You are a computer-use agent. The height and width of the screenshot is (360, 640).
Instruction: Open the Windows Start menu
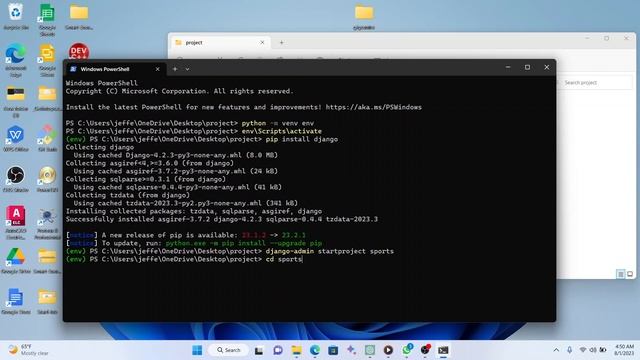[x=197, y=350]
